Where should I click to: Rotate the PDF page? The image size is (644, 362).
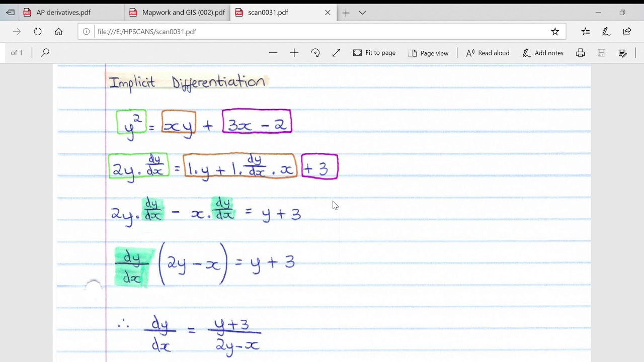[x=315, y=53]
